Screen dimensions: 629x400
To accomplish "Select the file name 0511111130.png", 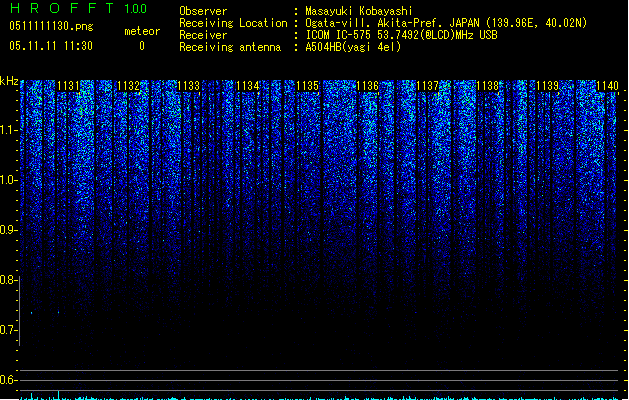I will (x=51, y=26).
